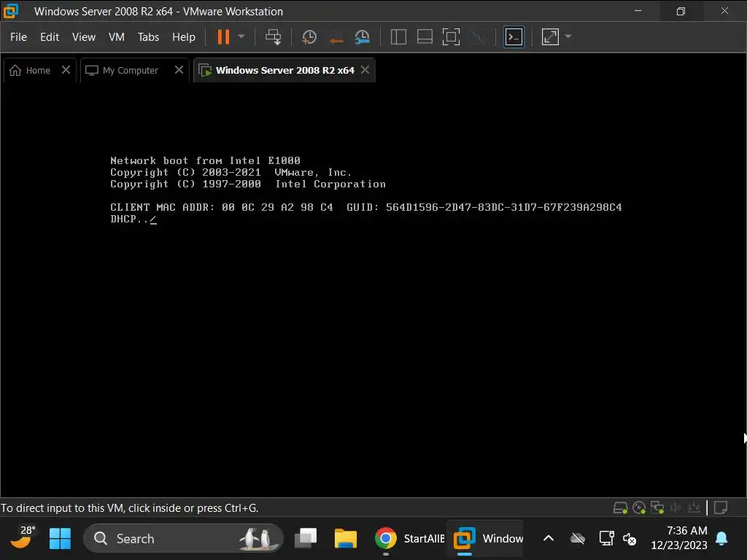Click the muted volume tray icon
747x560 pixels.
[630, 539]
